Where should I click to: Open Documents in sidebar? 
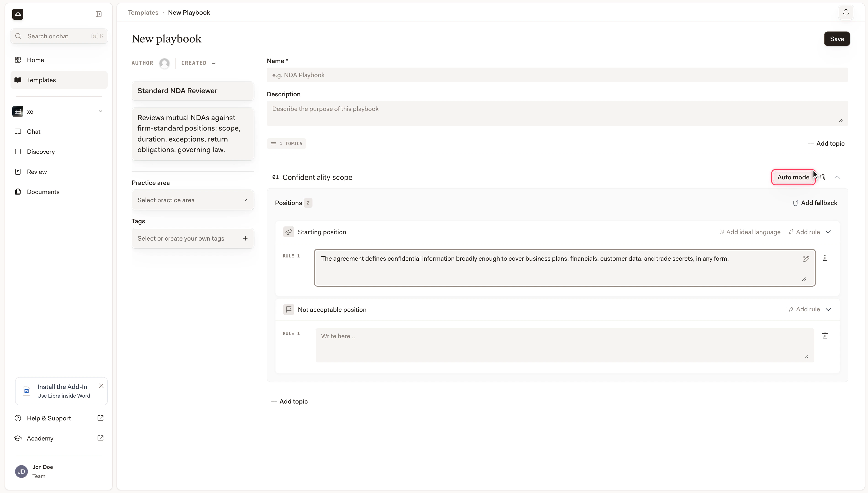pos(59,192)
